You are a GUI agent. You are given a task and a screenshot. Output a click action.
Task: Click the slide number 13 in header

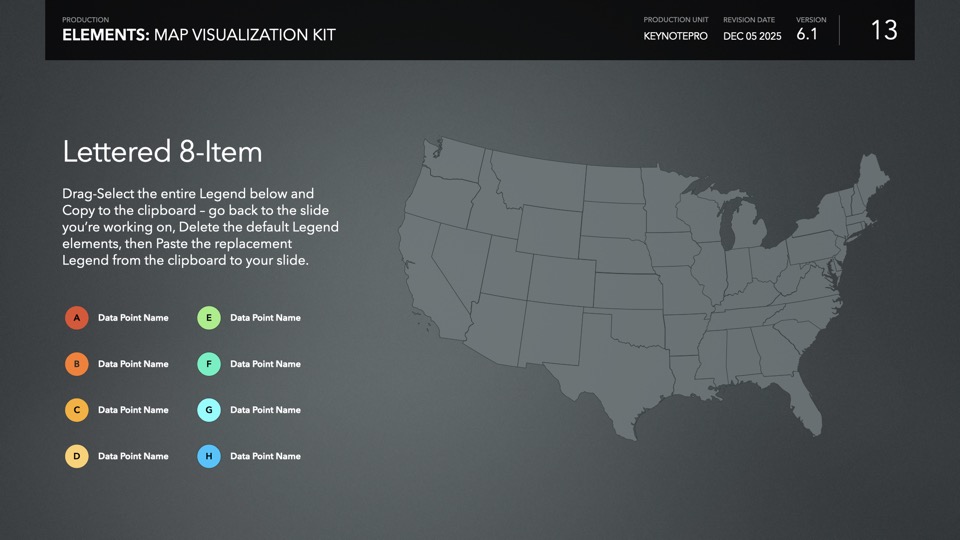pyautogui.click(x=883, y=30)
